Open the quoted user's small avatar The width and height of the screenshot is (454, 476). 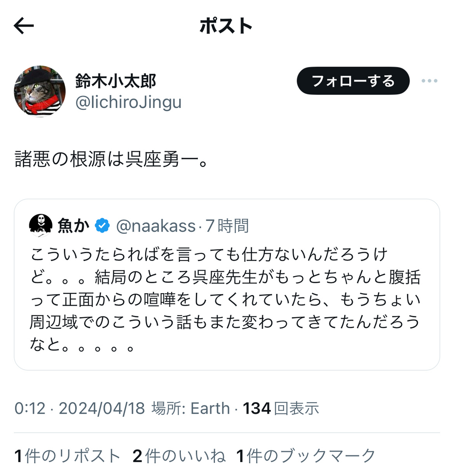[41, 225]
